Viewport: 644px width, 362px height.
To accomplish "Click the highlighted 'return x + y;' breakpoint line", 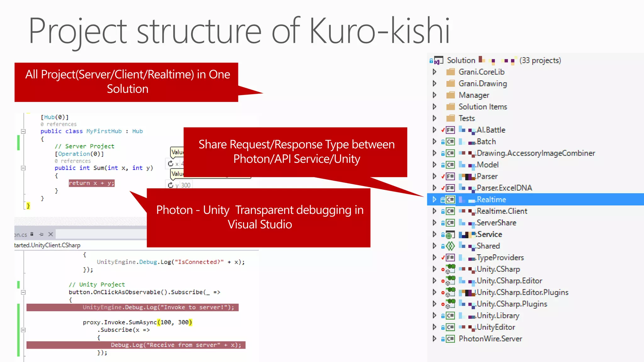I will tap(92, 183).
